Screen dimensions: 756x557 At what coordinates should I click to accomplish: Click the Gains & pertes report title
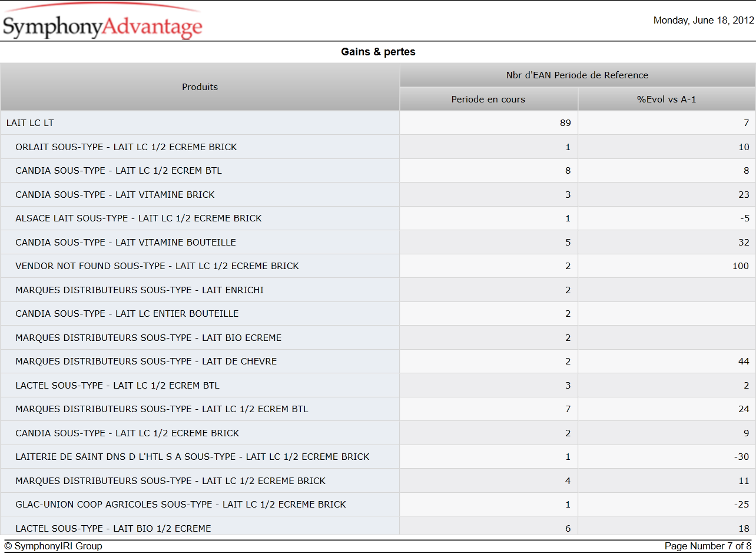pos(378,52)
